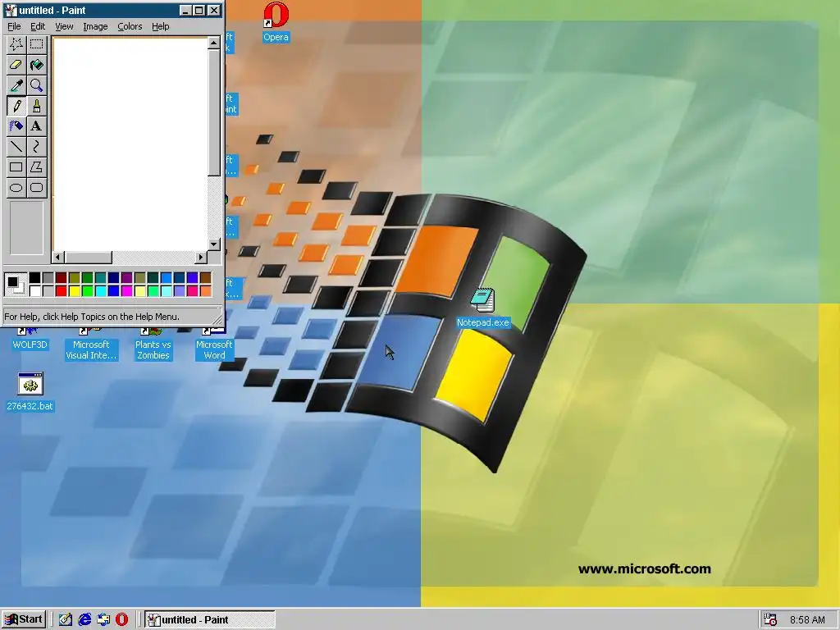Image resolution: width=840 pixels, height=630 pixels.
Task: Select the rectangular Select tool
Action: (x=36, y=44)
